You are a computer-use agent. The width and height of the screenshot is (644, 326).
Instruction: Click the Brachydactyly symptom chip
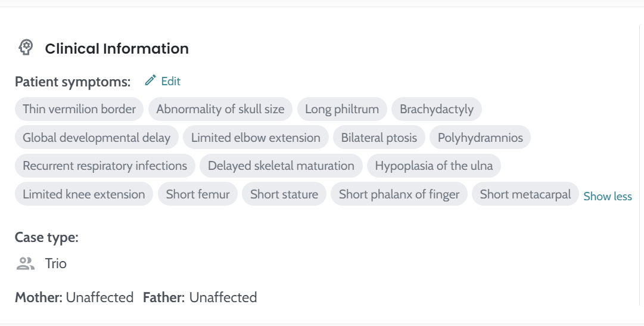pos(437,109)
